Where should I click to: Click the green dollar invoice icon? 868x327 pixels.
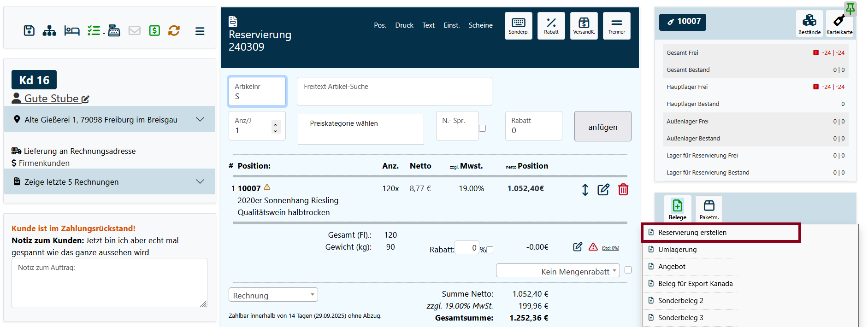coord(154,31)
